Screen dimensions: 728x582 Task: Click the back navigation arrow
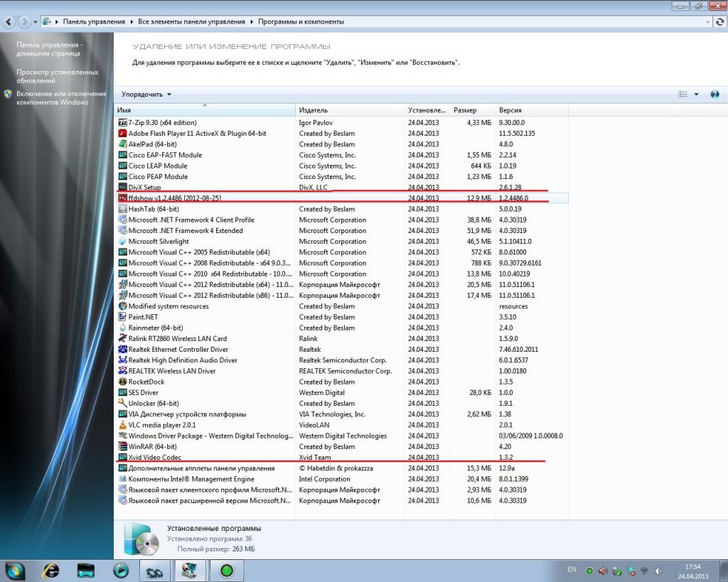tap(11, 22)
